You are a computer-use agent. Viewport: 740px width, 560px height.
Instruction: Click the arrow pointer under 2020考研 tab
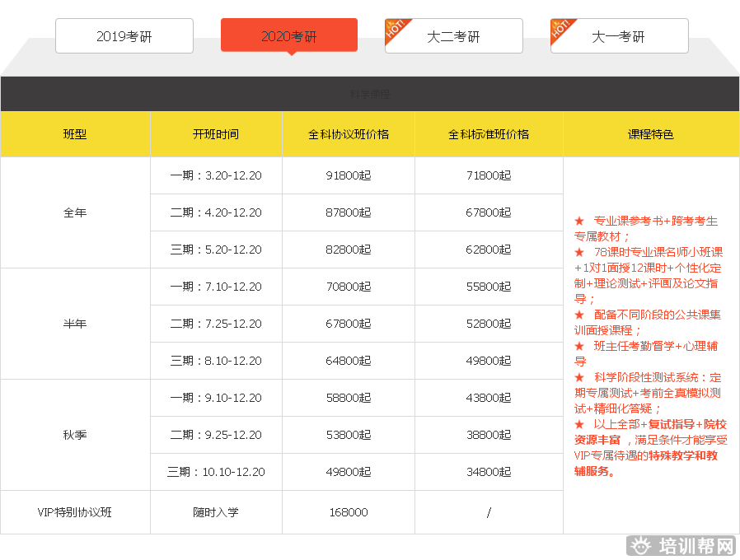(x=289, y=53)
